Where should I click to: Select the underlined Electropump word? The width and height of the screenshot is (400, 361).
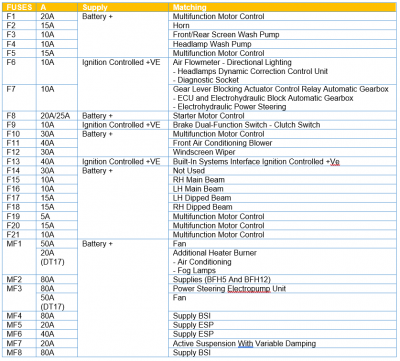click(x=249, y=289)
